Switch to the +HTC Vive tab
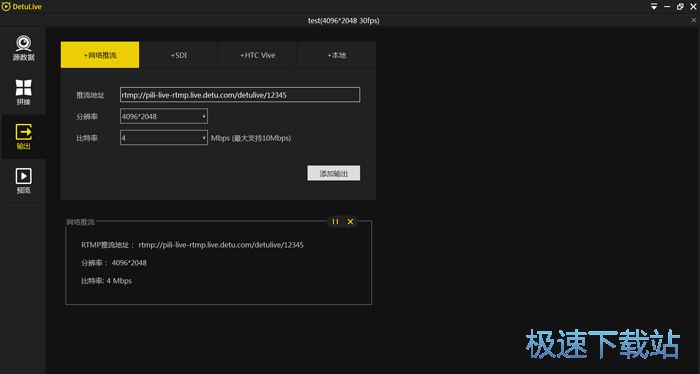 pos(258,55)
